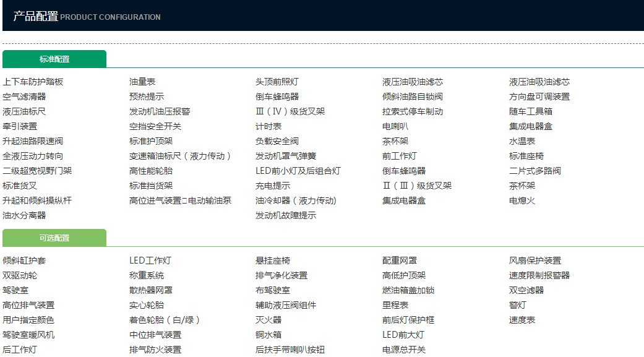
Task: Switch to the 可选配置 tab
Action: pos(54,238)
